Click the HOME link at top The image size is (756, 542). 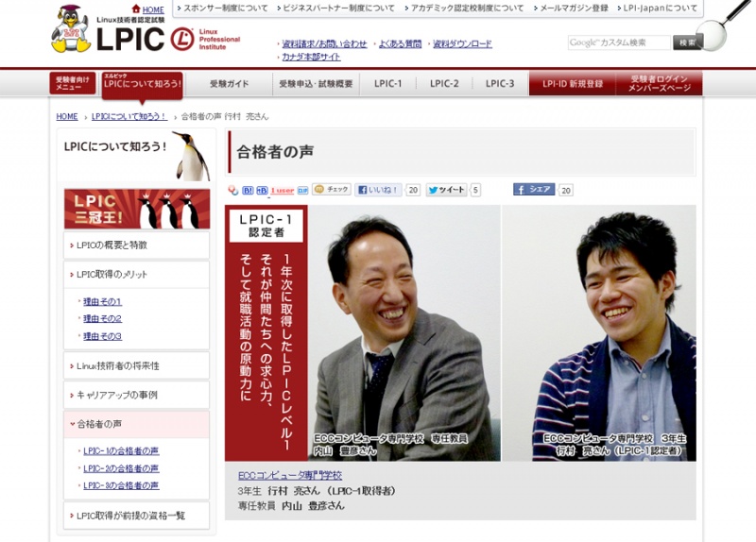point(153,9)
